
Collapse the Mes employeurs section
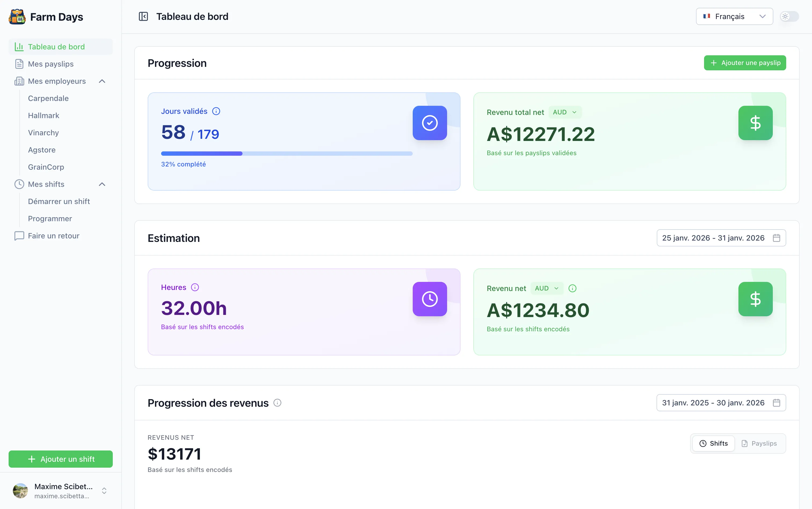(x=102, y=81)
